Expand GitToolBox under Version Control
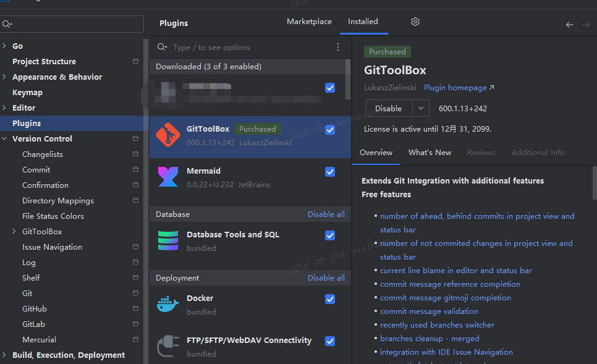Screen dimensions: 597x364 coord(14,231)
